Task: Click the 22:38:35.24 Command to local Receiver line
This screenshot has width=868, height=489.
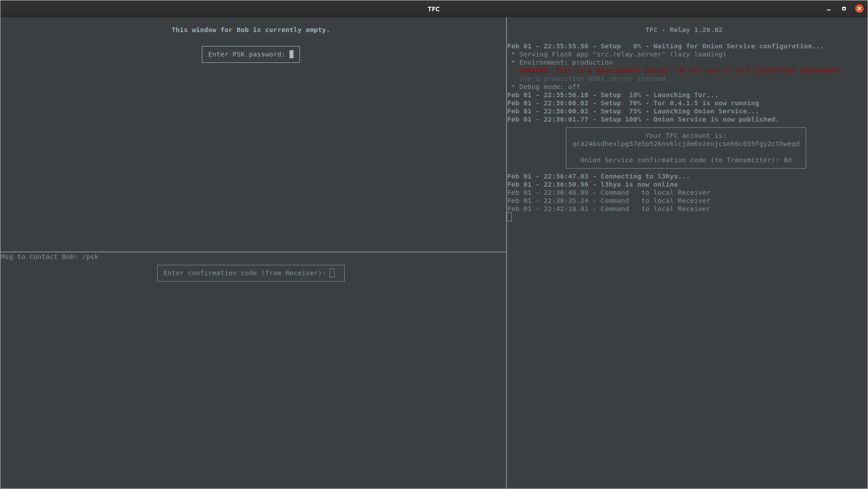Action: (608, 201)
